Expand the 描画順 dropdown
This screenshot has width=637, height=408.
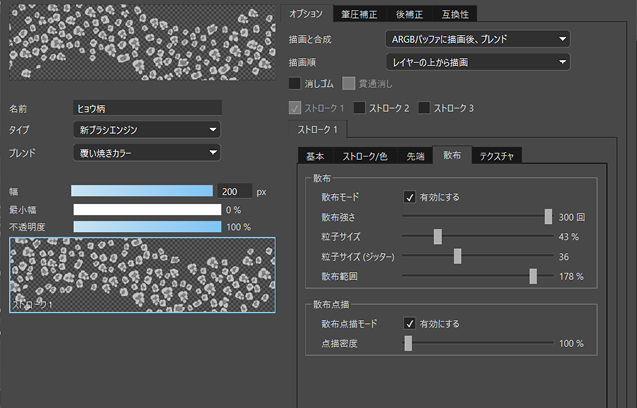[477, 62]
